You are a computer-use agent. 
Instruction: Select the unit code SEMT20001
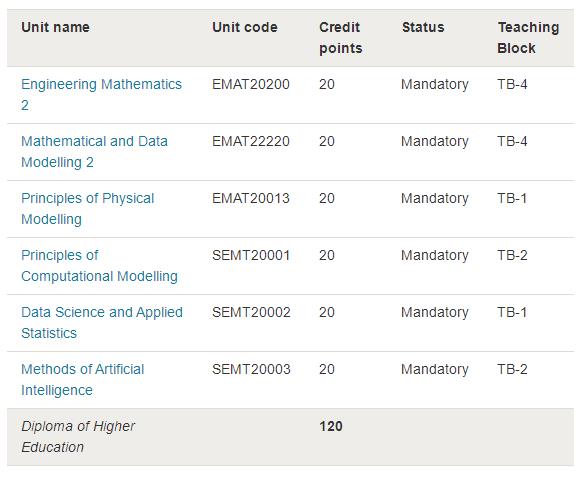click(251, 256)
